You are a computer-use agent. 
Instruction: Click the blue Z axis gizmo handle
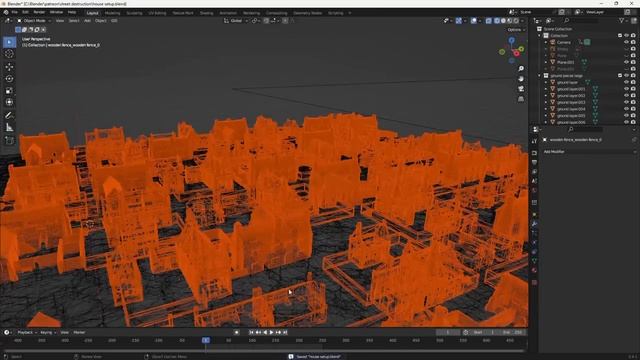pyautogui.click(x=512, y=40)
